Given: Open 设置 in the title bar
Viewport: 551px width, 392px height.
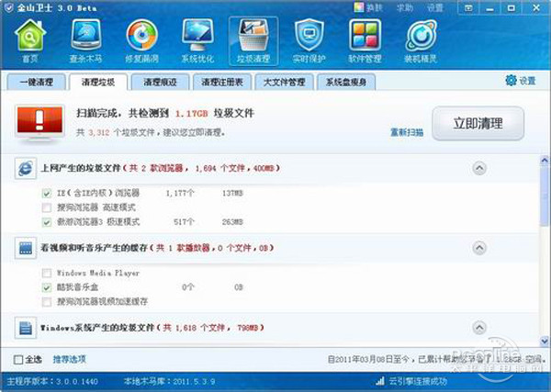Looking at the screenshot, I should pos(435,7).
